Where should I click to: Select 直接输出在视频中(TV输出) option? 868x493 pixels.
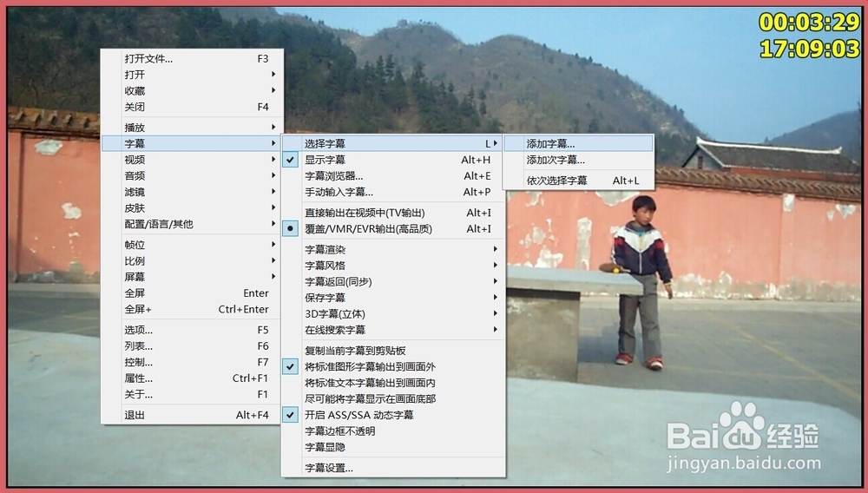393,213
